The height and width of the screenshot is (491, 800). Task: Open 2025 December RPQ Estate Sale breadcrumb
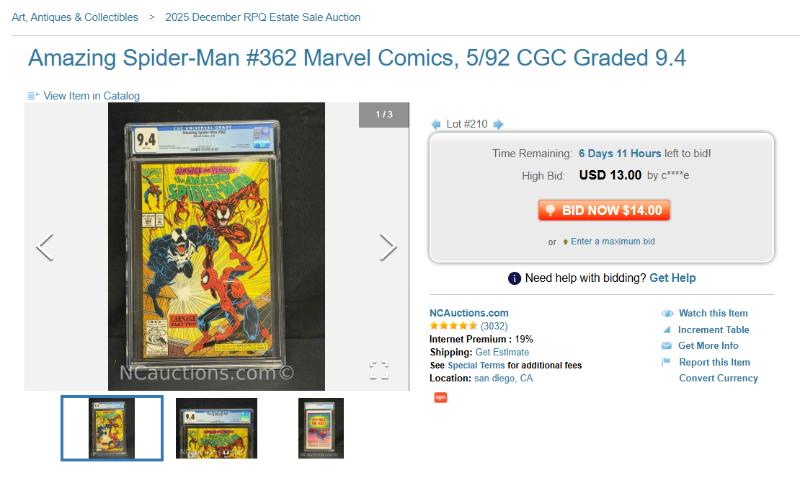(x=264, y=17)
